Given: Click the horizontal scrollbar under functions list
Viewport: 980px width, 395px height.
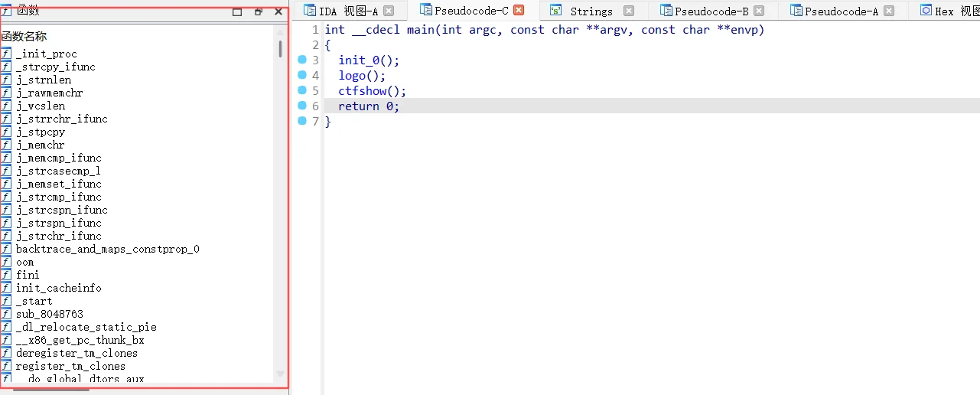Looking at the screenshot, I should click(51, 390).
